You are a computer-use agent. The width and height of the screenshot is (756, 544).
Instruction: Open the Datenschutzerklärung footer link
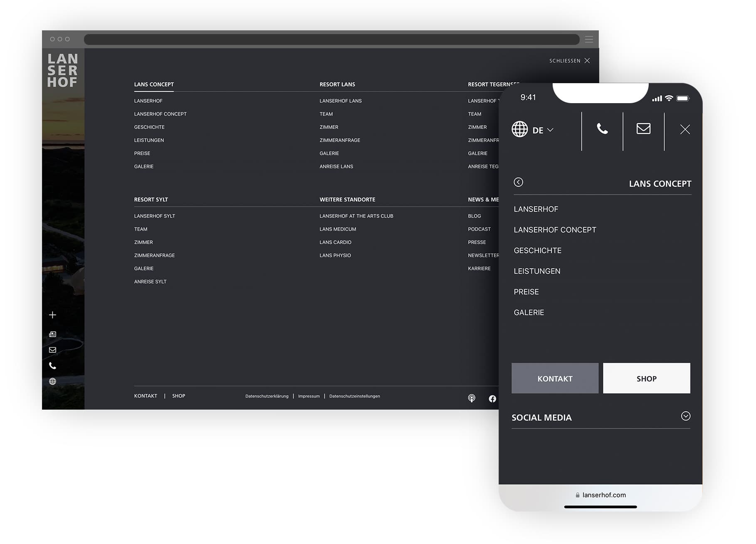click(267, 396)
